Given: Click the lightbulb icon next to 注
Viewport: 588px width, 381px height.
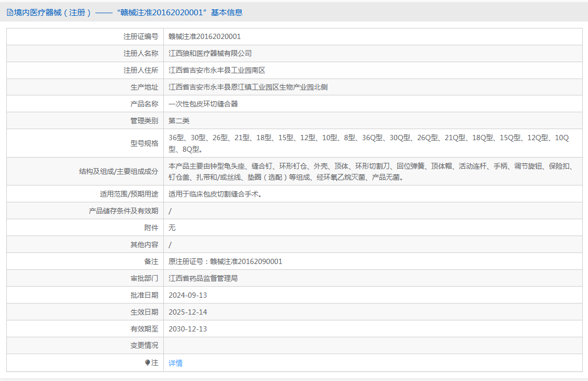Looking at the screenshot, I should [148, 363].
